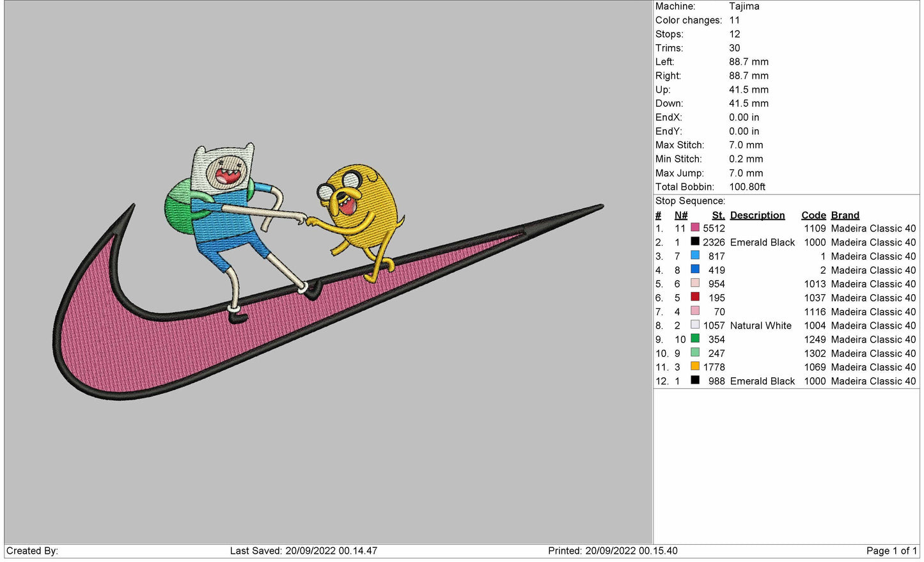Select the Brand column header
The image size is (924, 562).
tap(845, 215)
